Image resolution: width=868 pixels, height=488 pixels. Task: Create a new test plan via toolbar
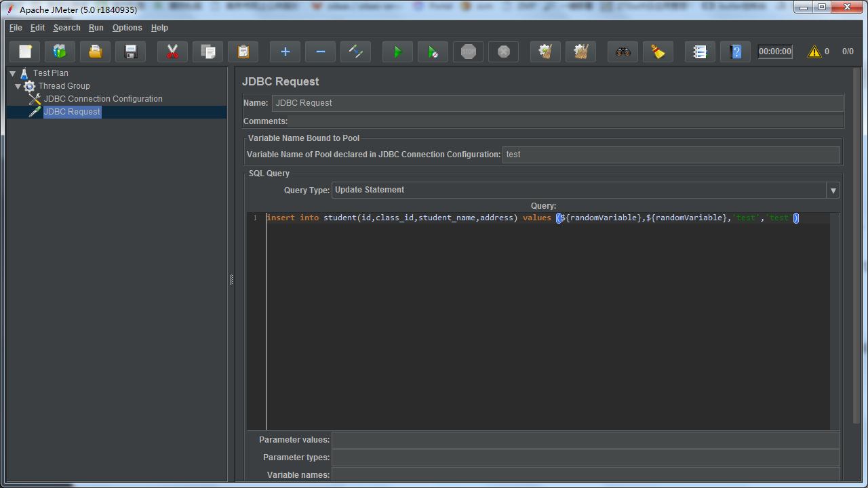[x=25, y=52]
